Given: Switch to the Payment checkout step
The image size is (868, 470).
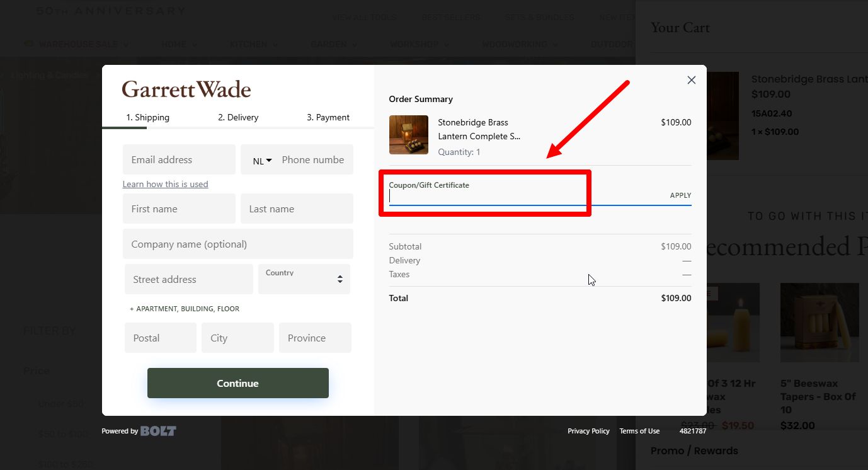Looking at the screenshot, I should tap(328, 117).
